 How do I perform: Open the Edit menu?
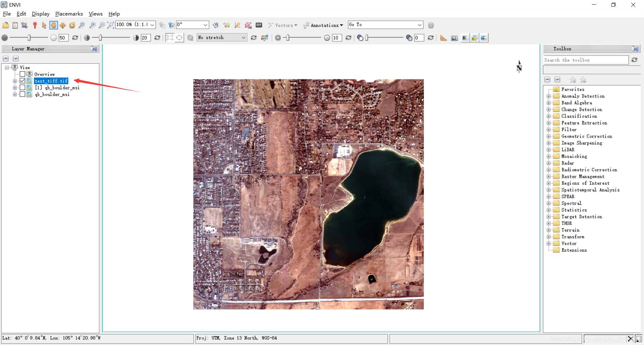click(x=21, y=14)
